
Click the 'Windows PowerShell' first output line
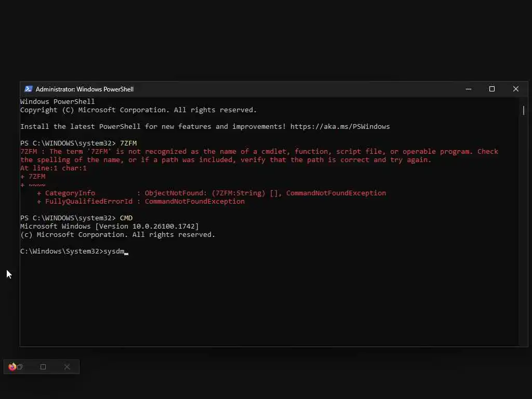(57, 101)
